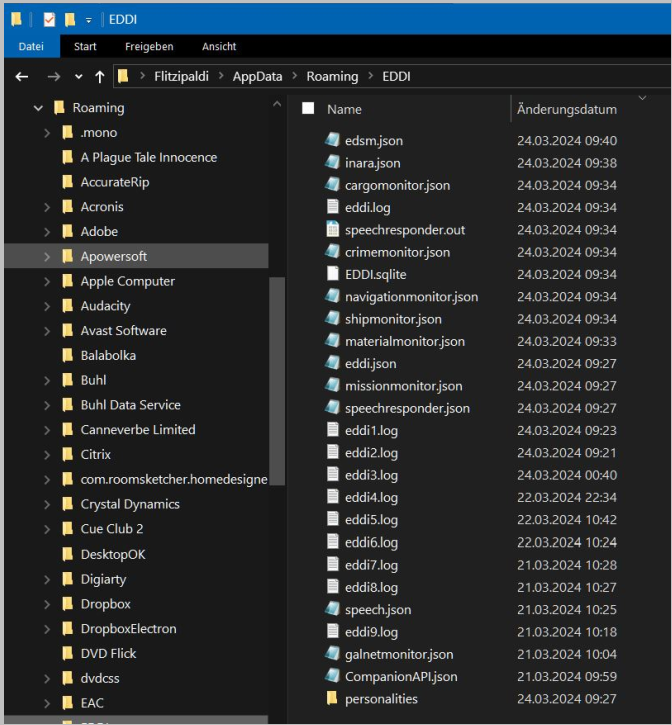Click the Balabolka folder icon in tree
The height and width of the screenshot is (725, 672).
click(x=68, y=355)
